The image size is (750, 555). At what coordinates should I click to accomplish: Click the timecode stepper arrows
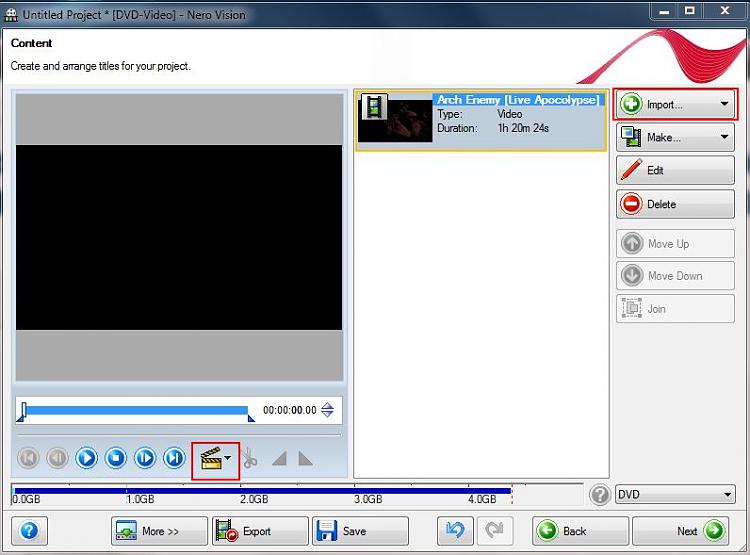coord(328,410)
